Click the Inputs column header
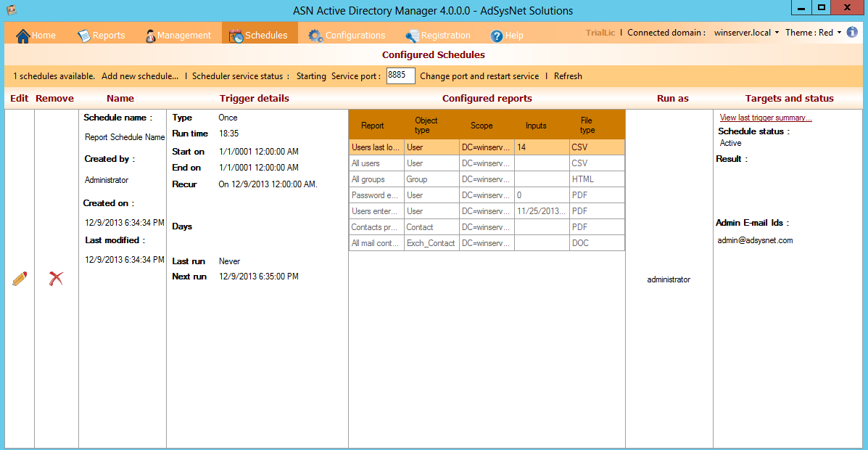 click(536, 126)
